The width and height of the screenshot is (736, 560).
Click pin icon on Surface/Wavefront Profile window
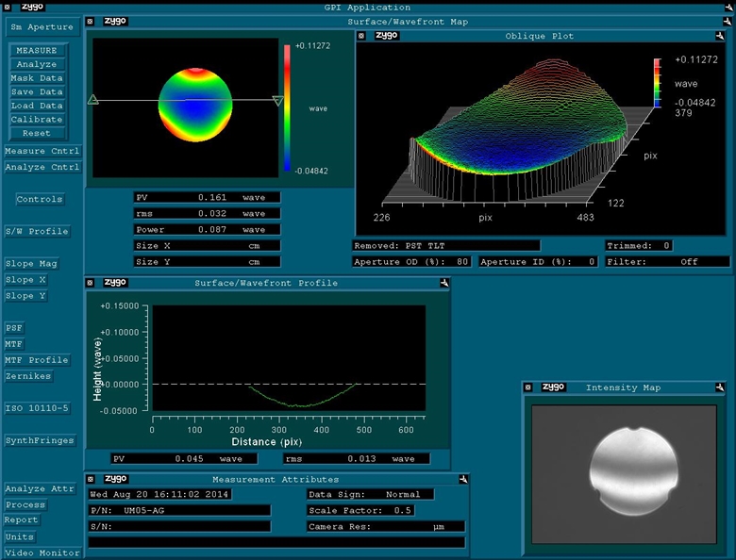point(443,282)
